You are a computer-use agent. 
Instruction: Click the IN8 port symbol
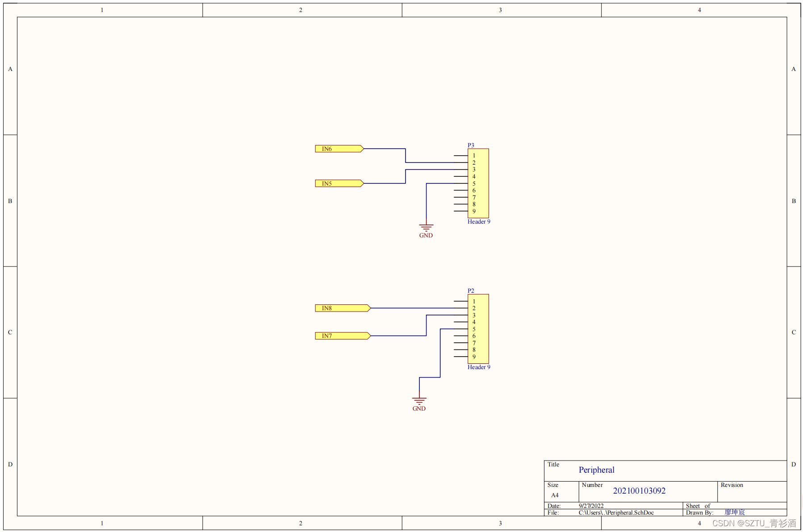(342, 308)
